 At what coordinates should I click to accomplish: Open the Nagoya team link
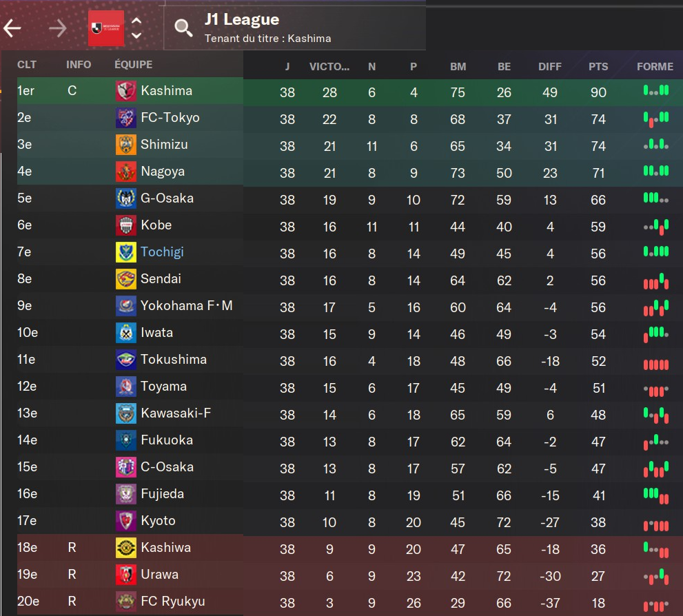pyautogui.click(x=163, y=172)
